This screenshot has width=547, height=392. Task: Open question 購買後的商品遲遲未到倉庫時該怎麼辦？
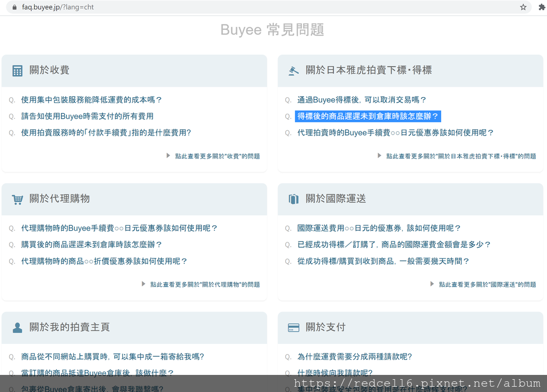coord(91,245)
